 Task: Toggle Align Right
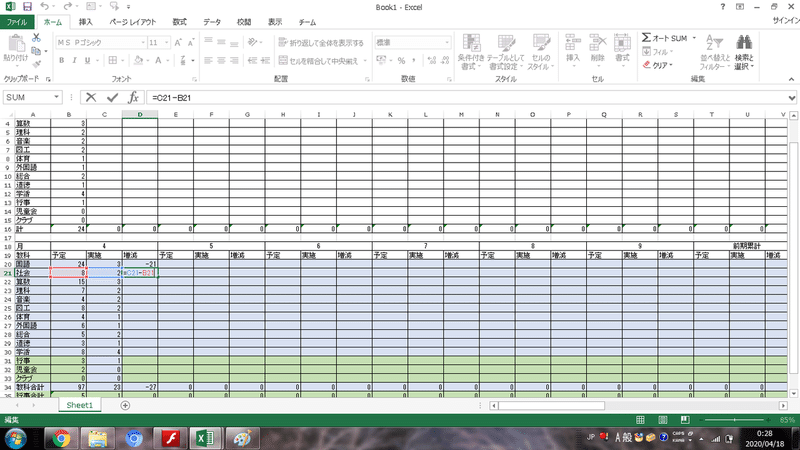coord(234,60)
